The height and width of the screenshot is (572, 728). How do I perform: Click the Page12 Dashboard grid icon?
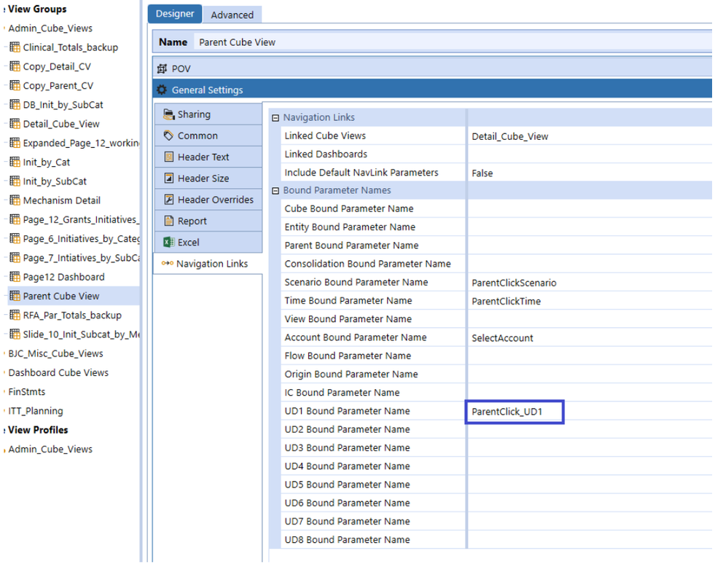15,277
